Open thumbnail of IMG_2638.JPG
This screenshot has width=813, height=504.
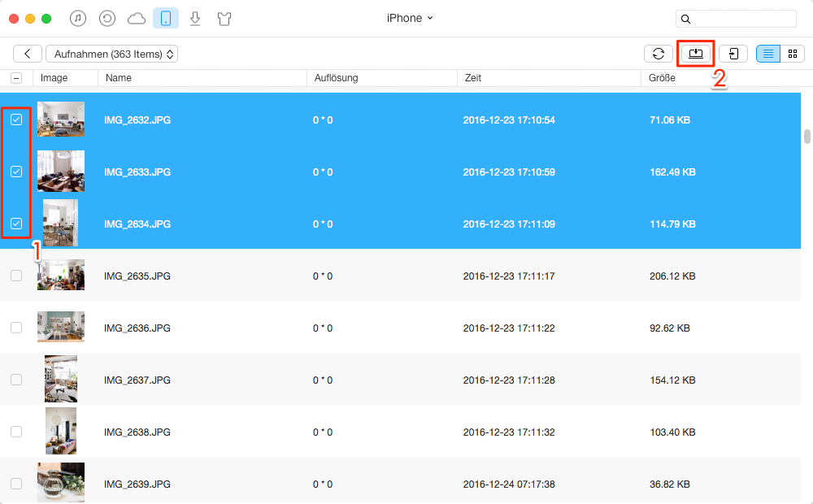pyautogui.click(x=61, y=431)
